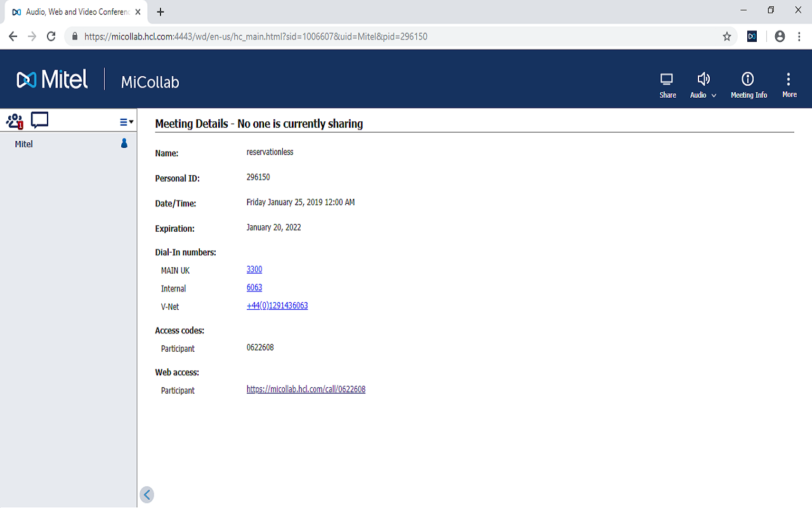Dial the V-Net number +44(0)1291436063
Screen dimensions: 812x508
(277, 305)
